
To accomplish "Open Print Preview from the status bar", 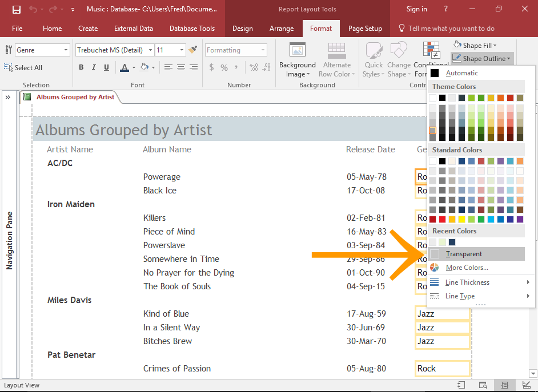I will pos(483,385).
